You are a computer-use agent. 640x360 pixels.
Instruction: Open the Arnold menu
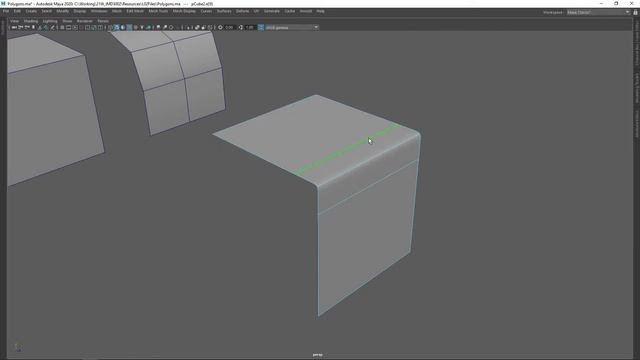click(x=306, y=11)
